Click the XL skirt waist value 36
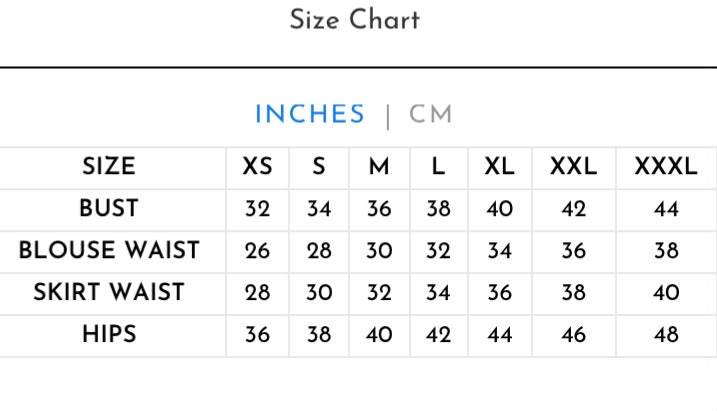 coord(499,293)
